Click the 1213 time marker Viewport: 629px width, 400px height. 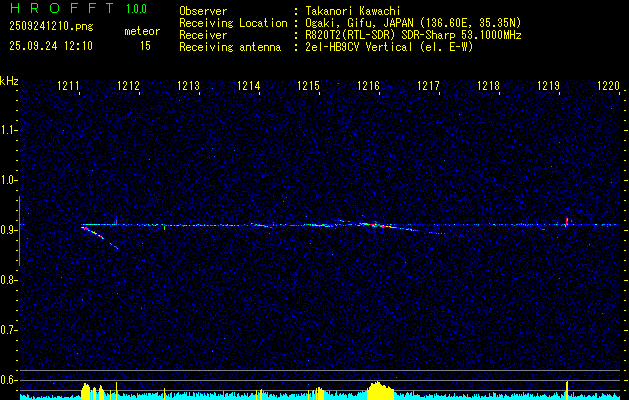(x=189, y=87)
